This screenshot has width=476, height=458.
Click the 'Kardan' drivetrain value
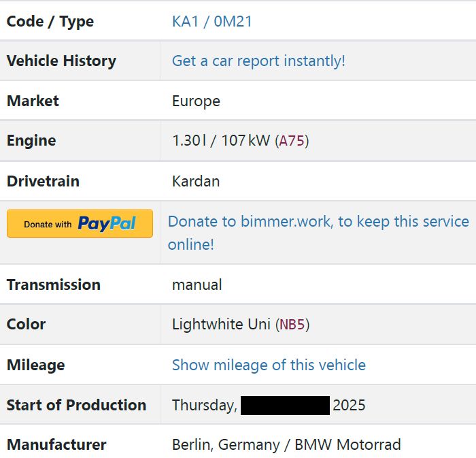point(196,181)
